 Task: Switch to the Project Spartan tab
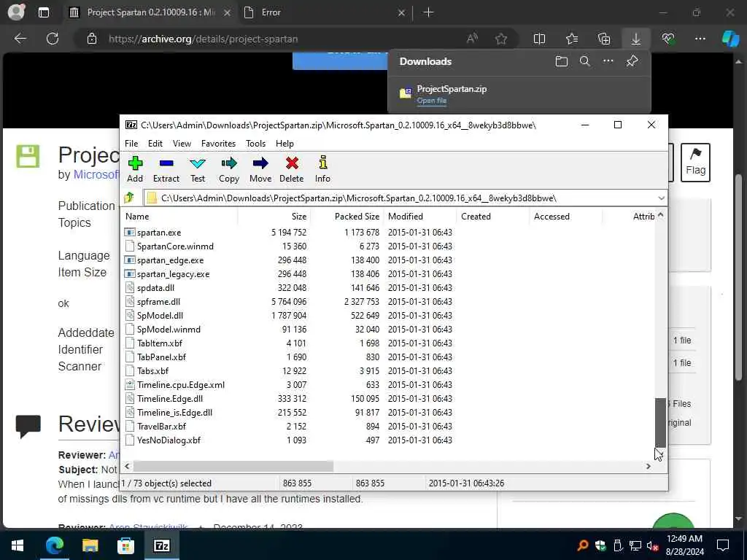click(150, 12)
